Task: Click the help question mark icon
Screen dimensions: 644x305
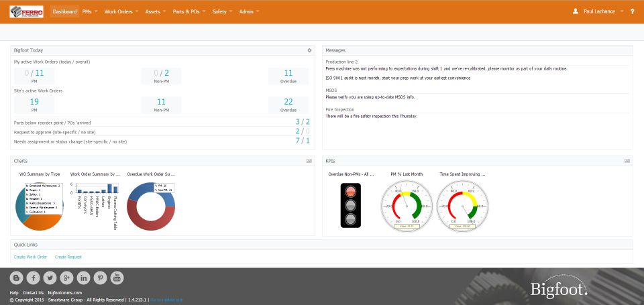Action: [633, 11]
